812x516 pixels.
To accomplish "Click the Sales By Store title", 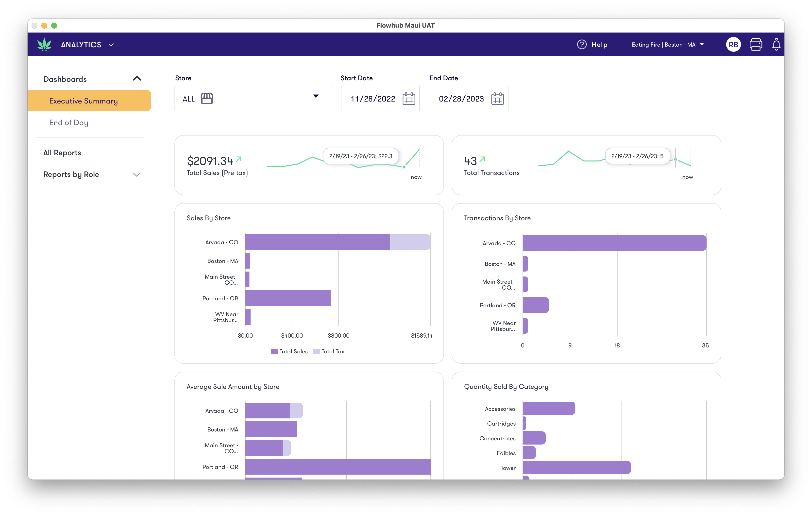I will [x=208, y=218].
